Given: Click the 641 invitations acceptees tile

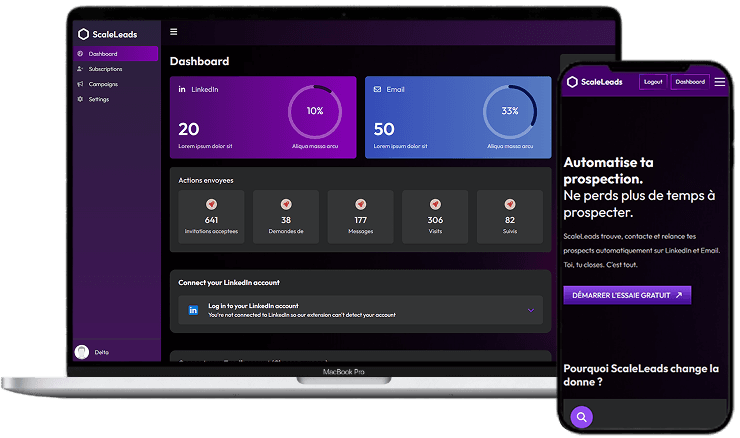Looking at the screenshot, I should (x=211, y=217).
